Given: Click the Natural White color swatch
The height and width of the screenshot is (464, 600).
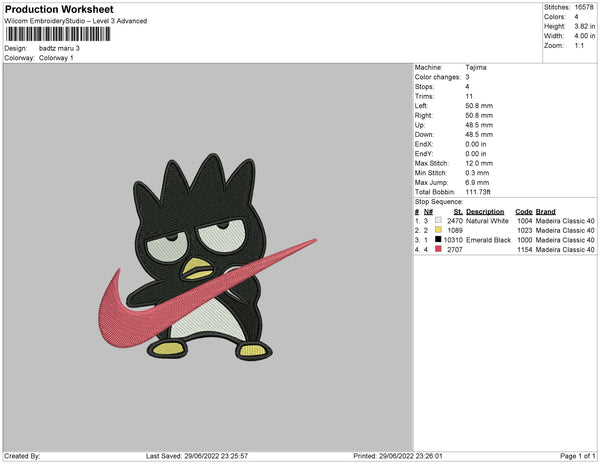Looking at the screenshot, I should 438,220.
